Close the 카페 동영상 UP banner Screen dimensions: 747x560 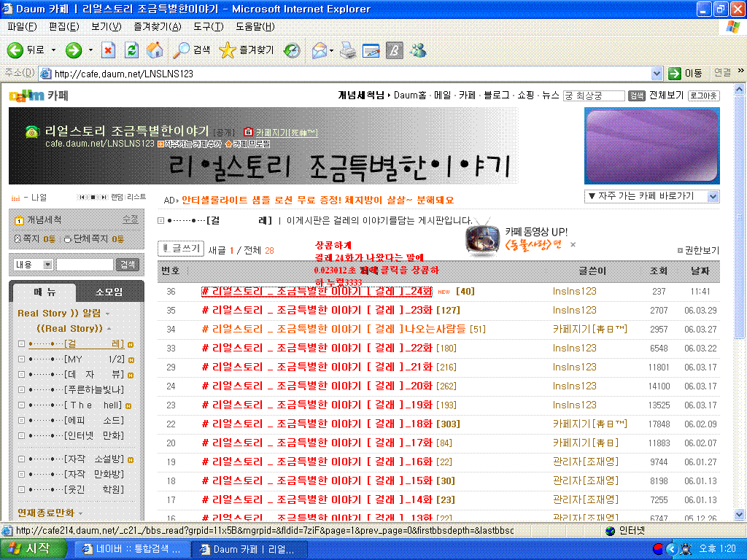[573, 245]
